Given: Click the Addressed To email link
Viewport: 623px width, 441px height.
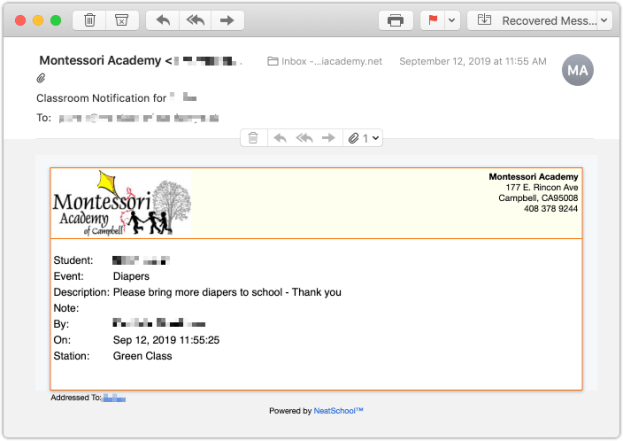Looking at the screenshot, I should coord(114,397).
